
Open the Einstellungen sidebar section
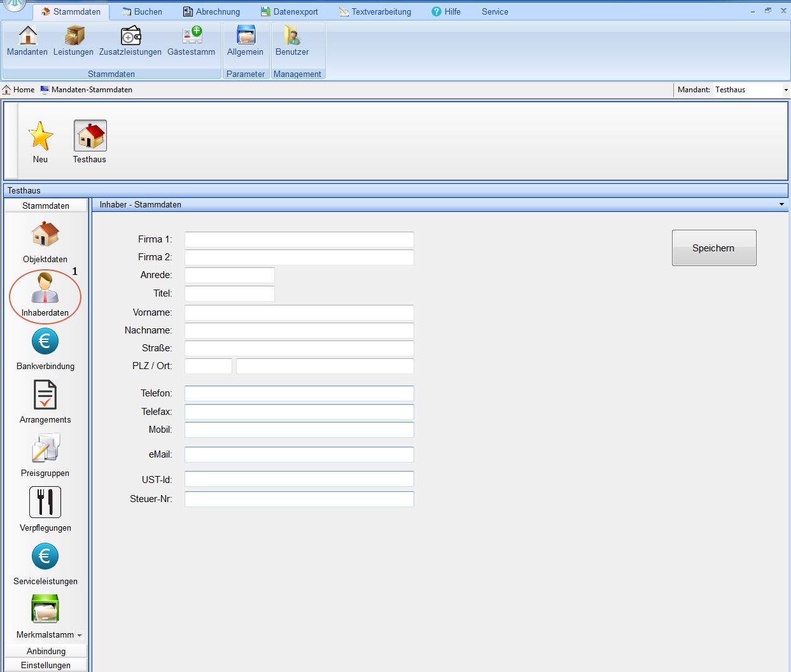click(x=46, y=665)
